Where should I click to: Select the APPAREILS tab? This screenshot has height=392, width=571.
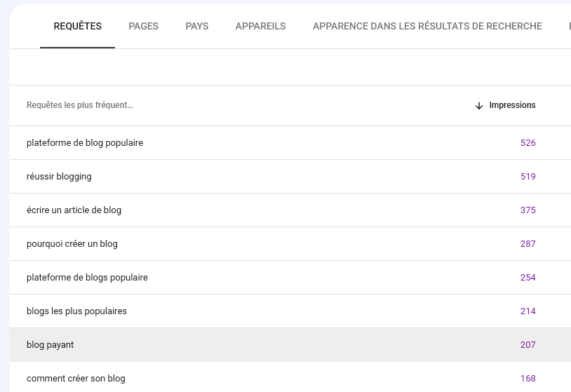tap(260, 26)
